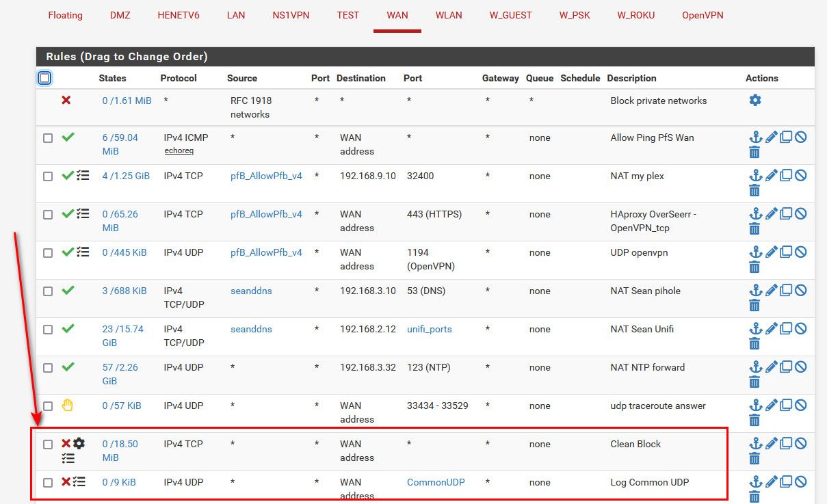The image size is (827, 504).
Task: Edit the NAT my plex rule
Action: [771, 175]
